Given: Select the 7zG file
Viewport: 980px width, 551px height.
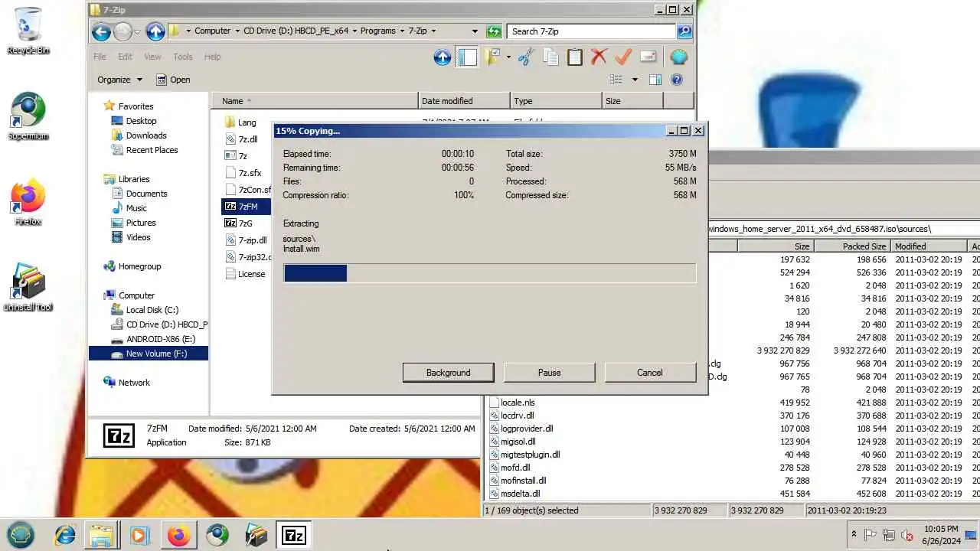Looking at the screenshot, I should tap(239, 223).
